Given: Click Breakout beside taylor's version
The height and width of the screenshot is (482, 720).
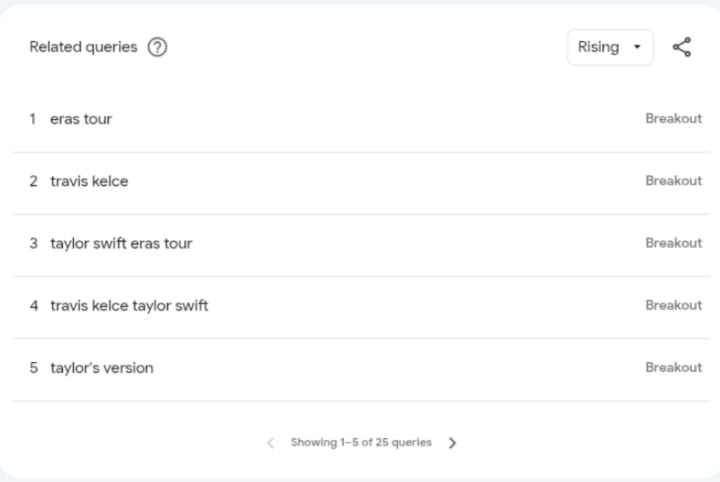Looking at the screenshot, I should pyautogui.click(x=673, y=367).
